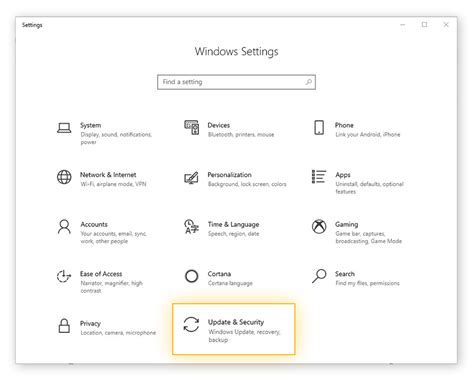
Task: Click the magnifier icon in search box
Action: click(x=309, y=82)
